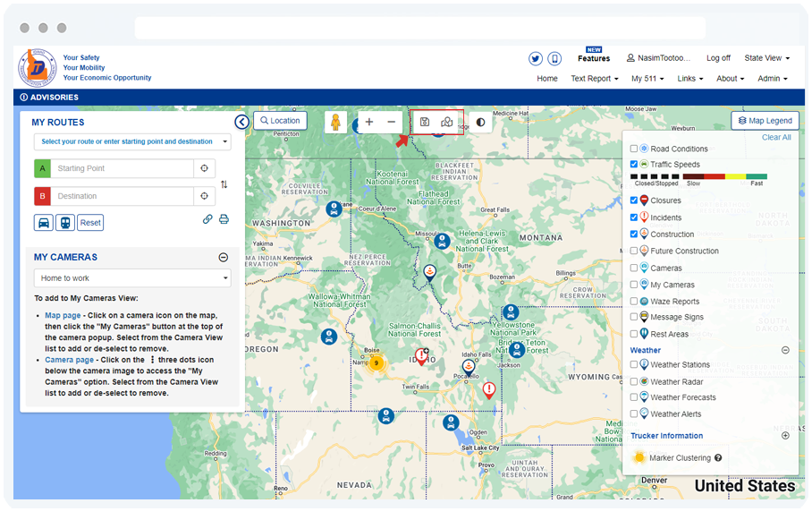
Task: Open the Links dropdown menu
Action: coord(690,78)
